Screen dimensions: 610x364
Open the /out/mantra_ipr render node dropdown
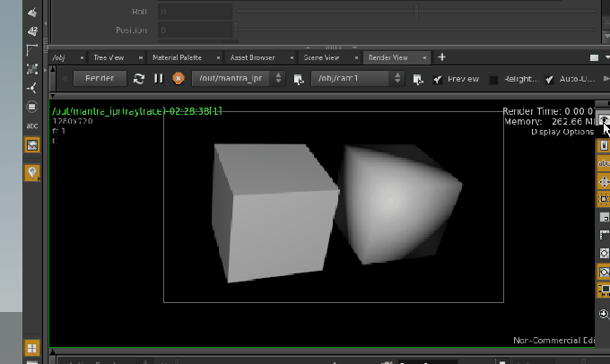point(276,79)
